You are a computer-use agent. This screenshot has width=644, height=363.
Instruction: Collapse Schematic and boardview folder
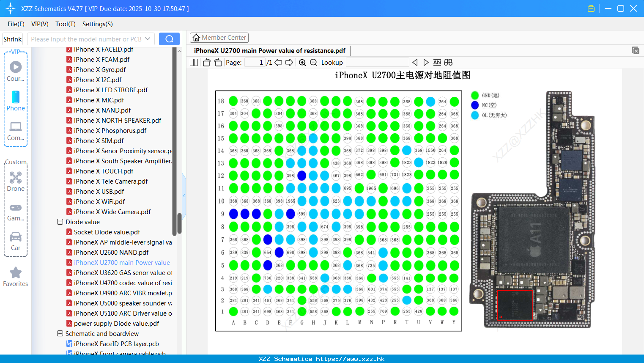tap(60, 333)
